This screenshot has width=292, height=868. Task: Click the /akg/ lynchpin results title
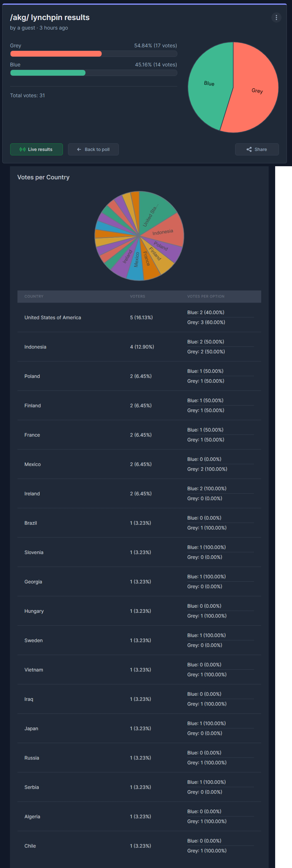coord(50,17)
